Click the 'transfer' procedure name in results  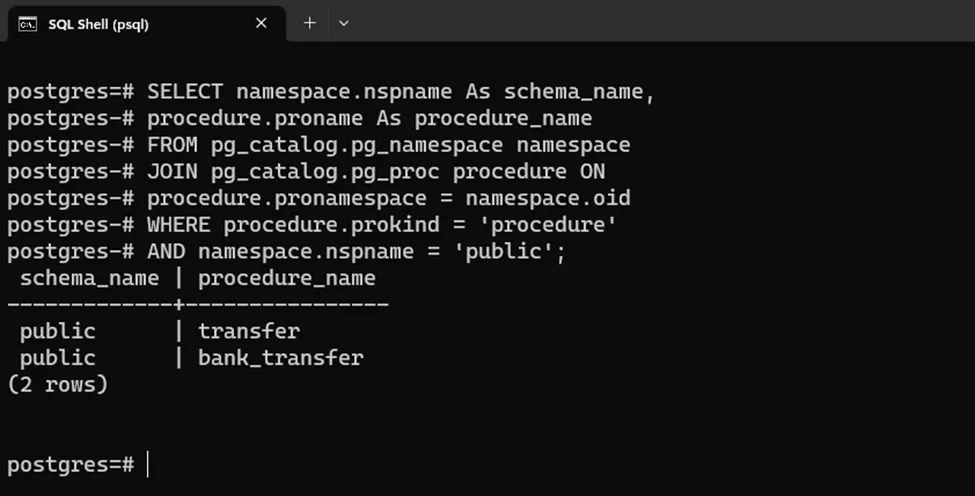pos(248,331)
